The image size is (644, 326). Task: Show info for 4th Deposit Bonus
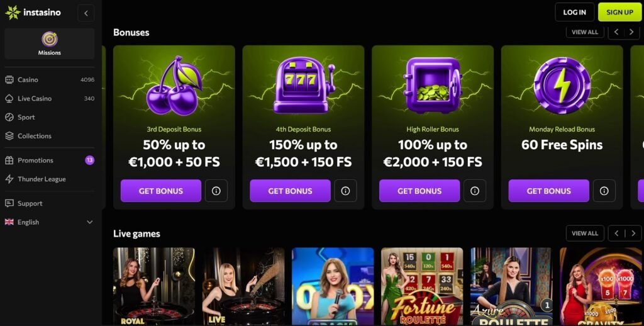pyautogui.click(x=345, y=191)
